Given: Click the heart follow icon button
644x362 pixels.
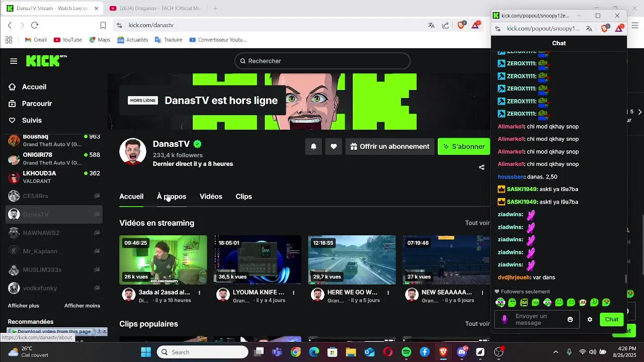Looking at the screenshot, I should (334, 146).
